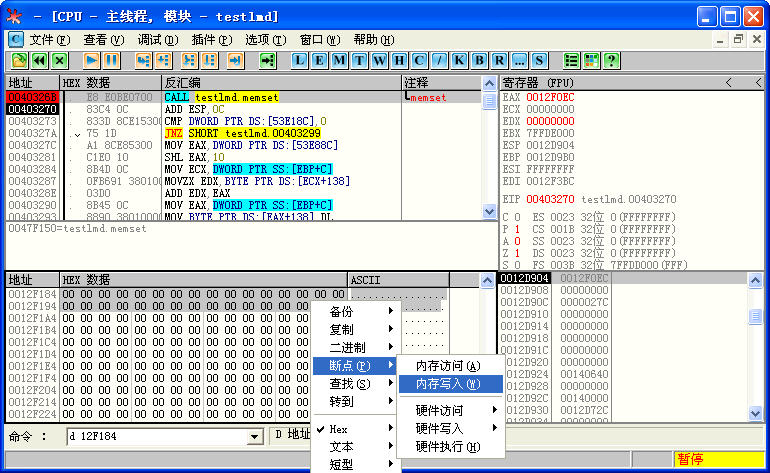Click the Open file toolbar icon

tap(20, 60)
